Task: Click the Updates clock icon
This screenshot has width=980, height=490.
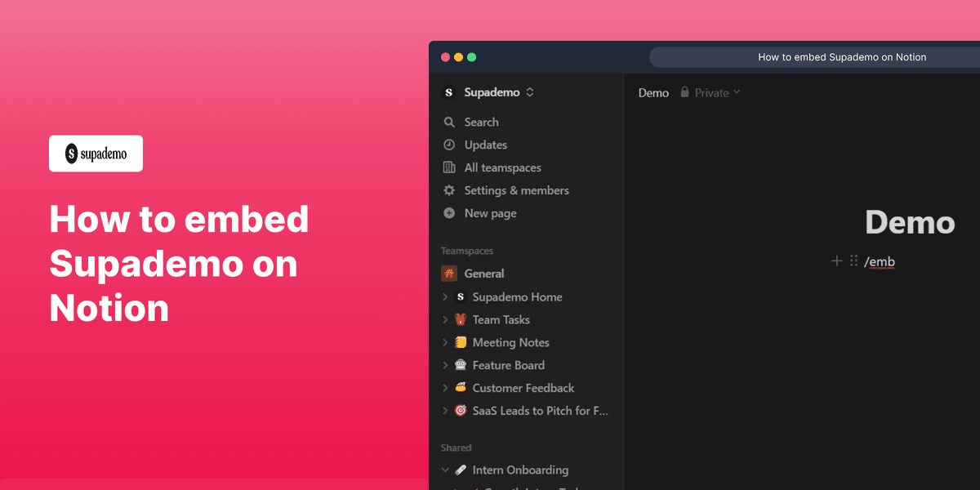Action: (448, 145)
